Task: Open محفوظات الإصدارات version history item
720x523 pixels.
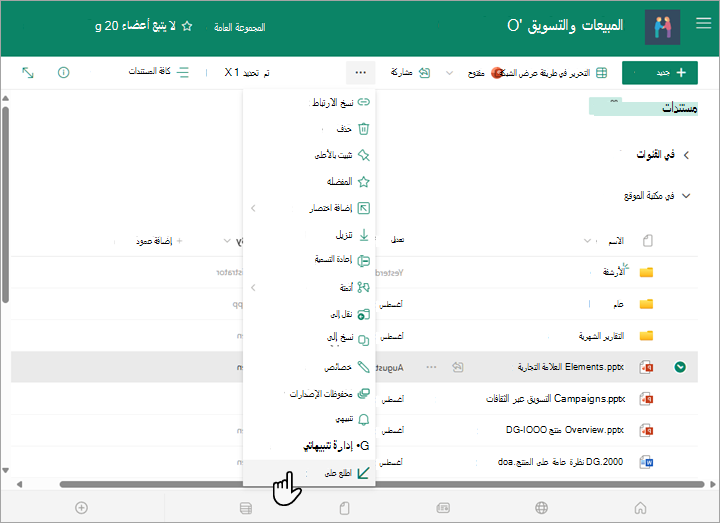Action: 309,394
